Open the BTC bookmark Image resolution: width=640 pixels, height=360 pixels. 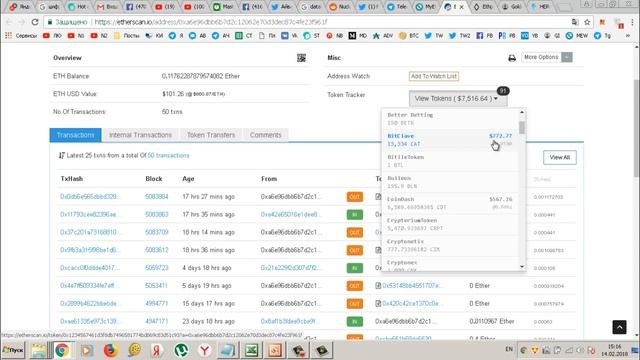409,36
